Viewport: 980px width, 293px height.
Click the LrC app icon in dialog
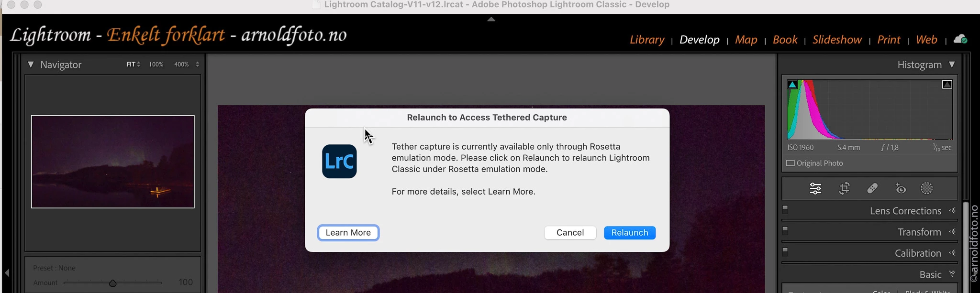pos(339,162)
